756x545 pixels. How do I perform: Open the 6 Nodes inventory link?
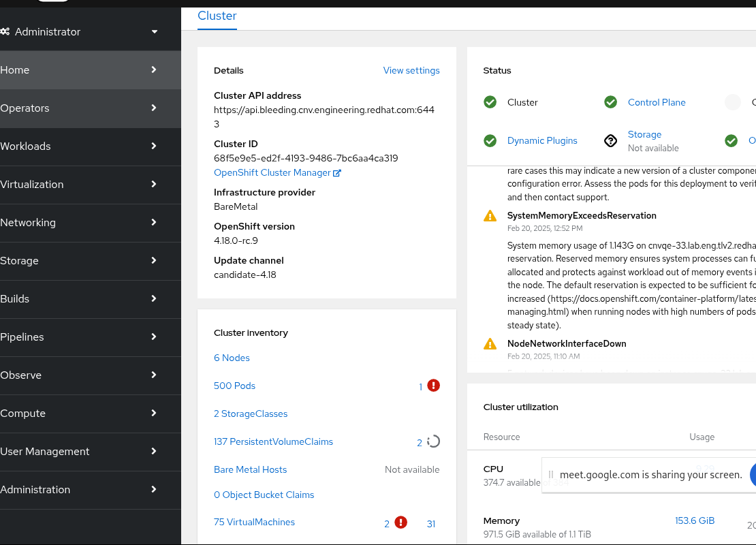click(232, 358)
